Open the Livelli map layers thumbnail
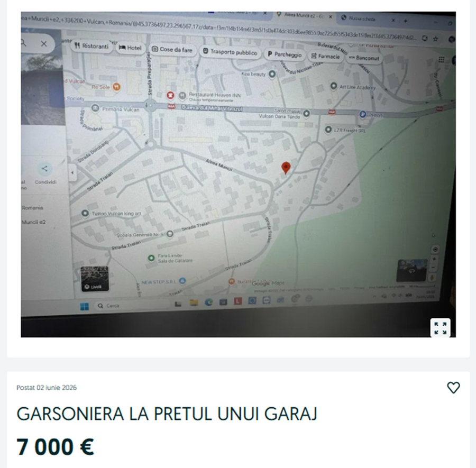 point(95,279)
